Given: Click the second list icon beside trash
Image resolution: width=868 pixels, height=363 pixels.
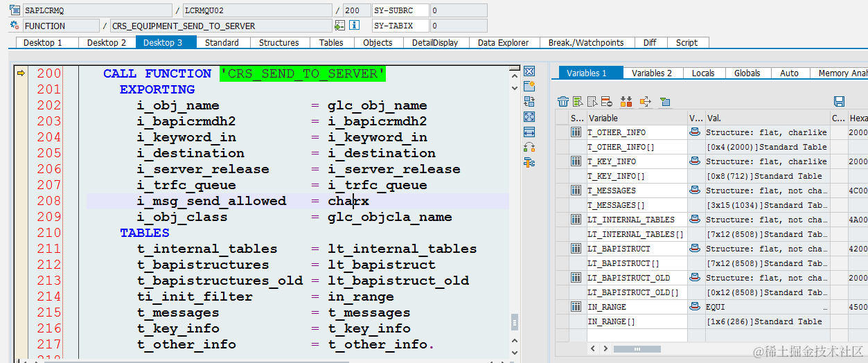Looking at the screenshot, I should coord(578,102).
